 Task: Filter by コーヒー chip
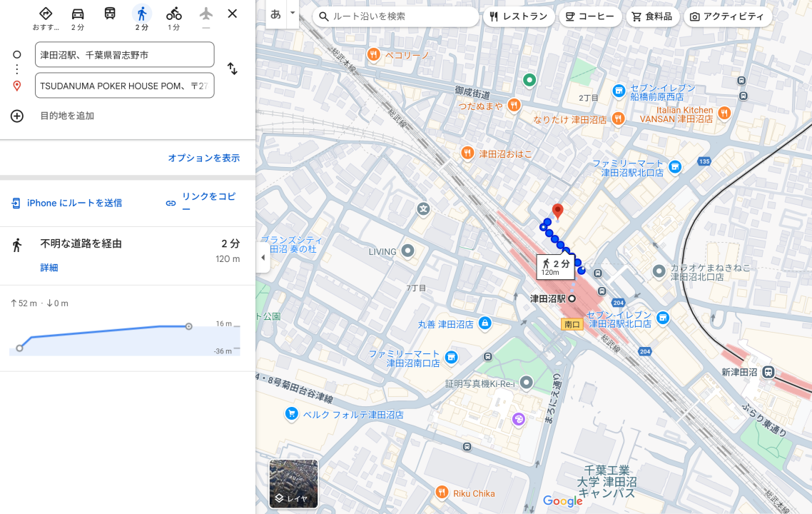click(590, 16)
